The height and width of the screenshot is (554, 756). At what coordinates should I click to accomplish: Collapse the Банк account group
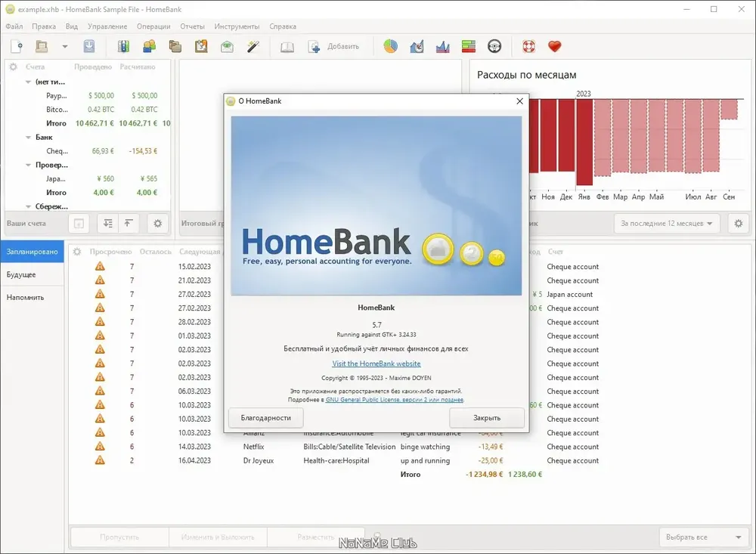click(28, 138)
